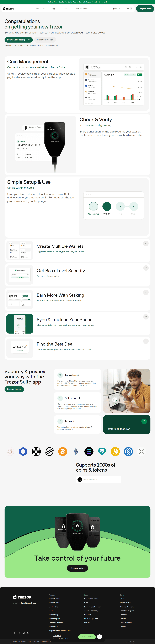Click Device setup checkmark step

[93, 206]
